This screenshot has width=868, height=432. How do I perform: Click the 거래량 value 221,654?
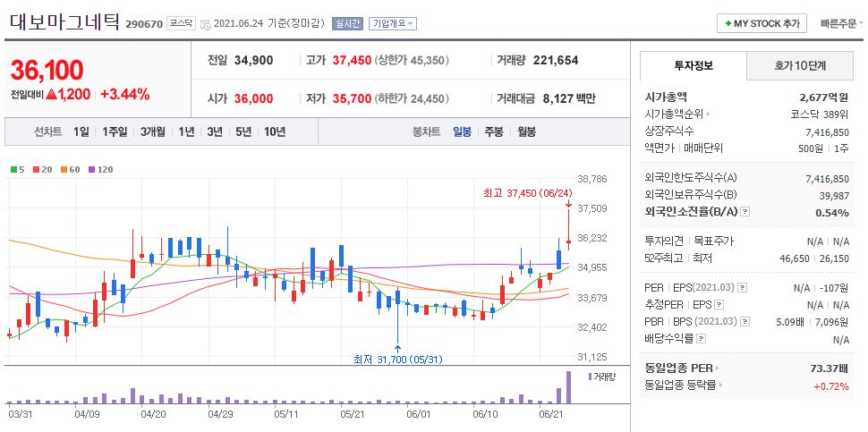(556, 60)
